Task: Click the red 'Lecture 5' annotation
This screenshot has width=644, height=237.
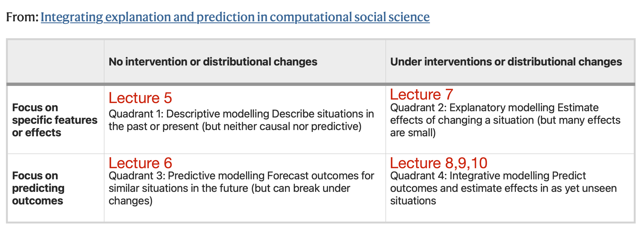Action: pyautogui.click(x=140, y=98)
